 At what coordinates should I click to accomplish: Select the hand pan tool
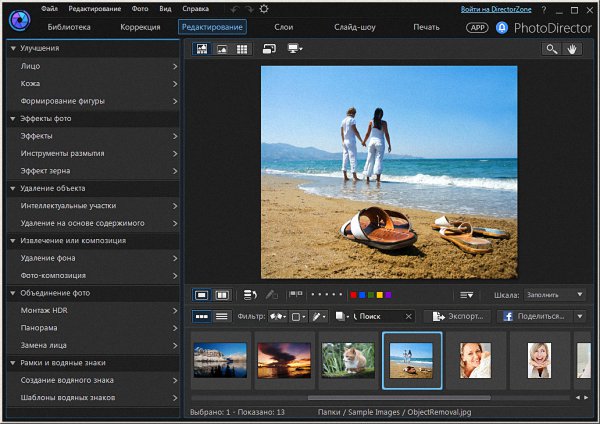click(573, 48)
